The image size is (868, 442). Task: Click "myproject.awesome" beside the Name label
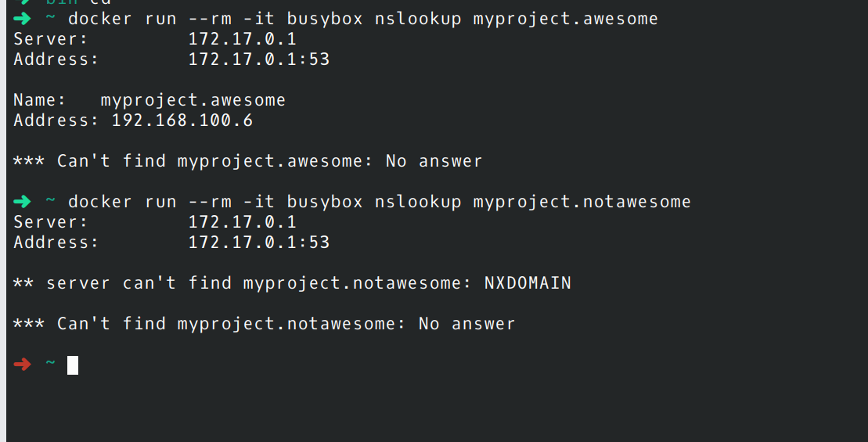[193, 100]
